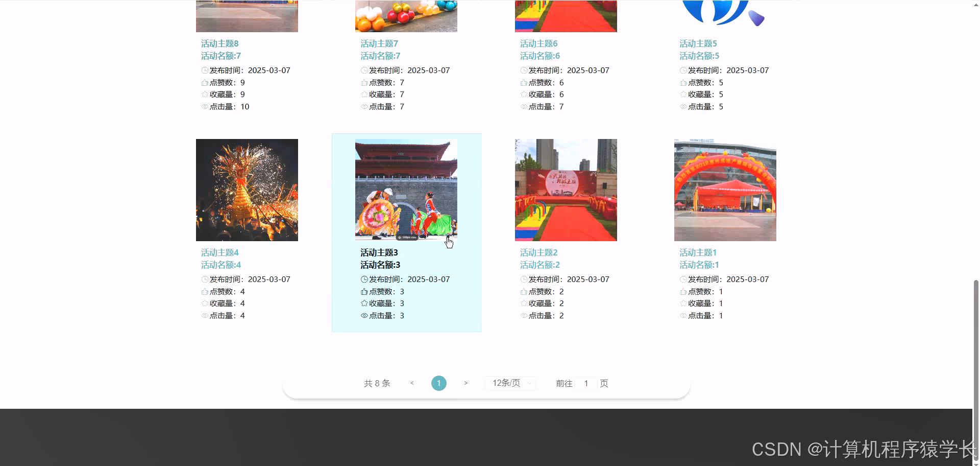Screen dimensions: 980x466
Task: Open the 活动主题1 title link
Action: (x=698, y=252)
